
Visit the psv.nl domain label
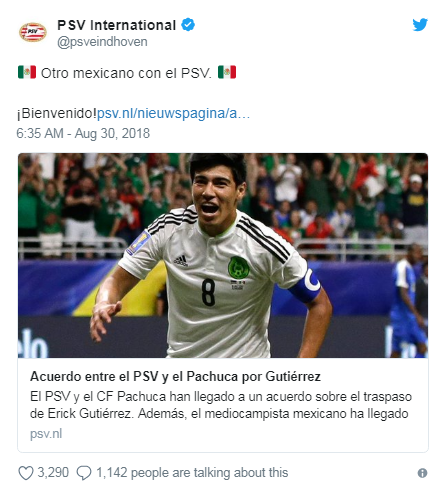pyautogui.click(x=46, y=434)
